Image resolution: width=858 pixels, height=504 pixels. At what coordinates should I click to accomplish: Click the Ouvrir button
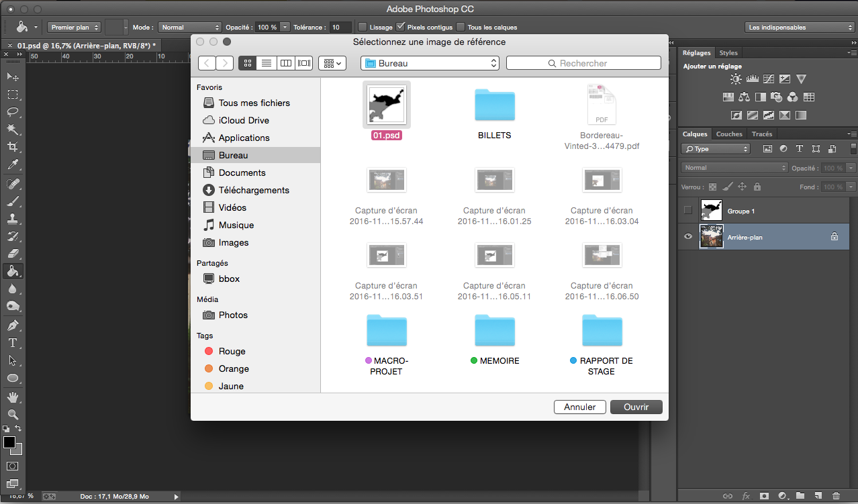636,407
